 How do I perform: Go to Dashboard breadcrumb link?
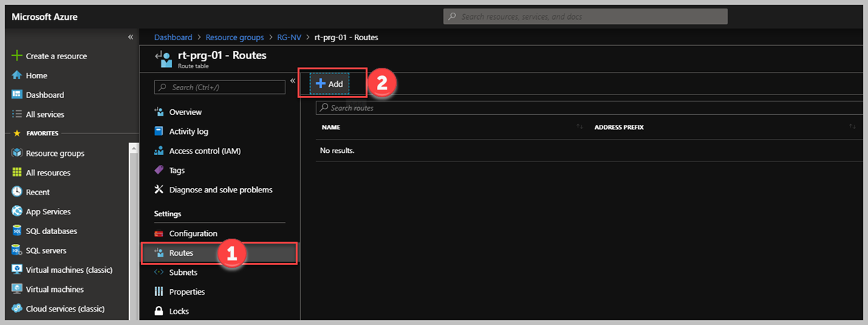(x=173, y=37)
